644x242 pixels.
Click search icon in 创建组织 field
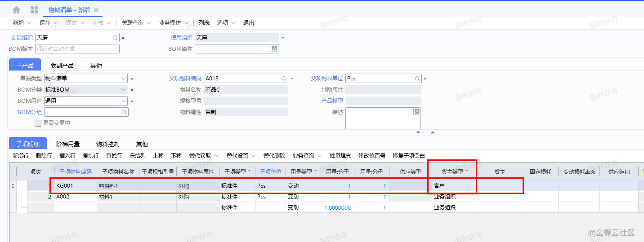[115, 38]
